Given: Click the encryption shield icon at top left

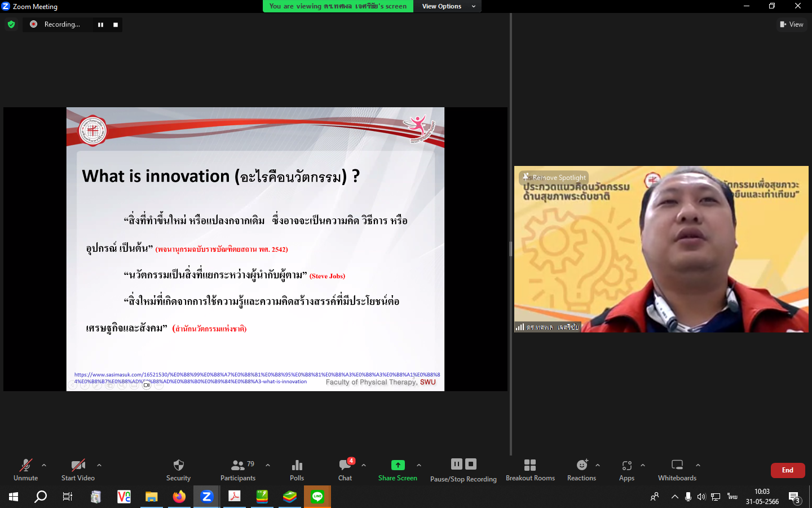Looking at the screenshot, I should point(11,24).
